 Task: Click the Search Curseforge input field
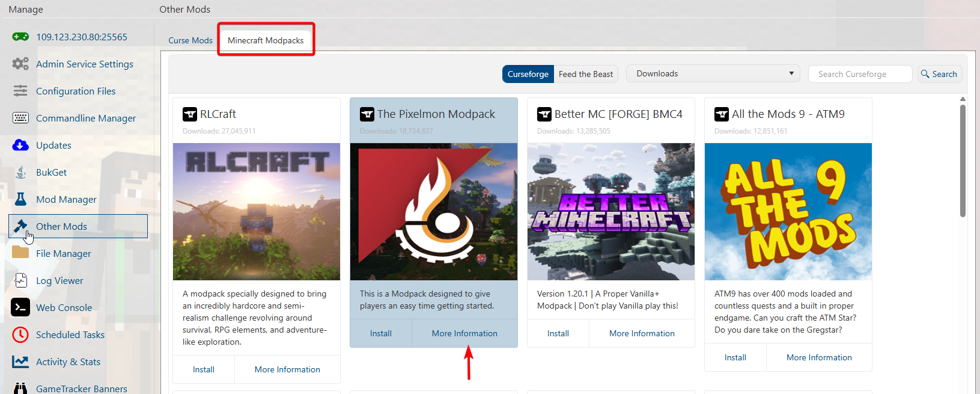tap(859, 74)
